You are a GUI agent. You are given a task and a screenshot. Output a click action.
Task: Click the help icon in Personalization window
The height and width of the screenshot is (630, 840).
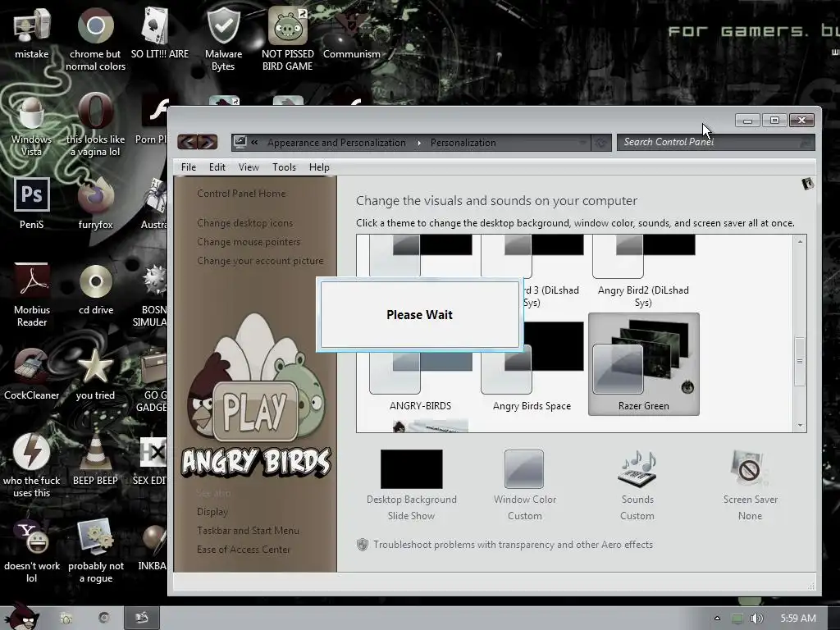point(808,184)
